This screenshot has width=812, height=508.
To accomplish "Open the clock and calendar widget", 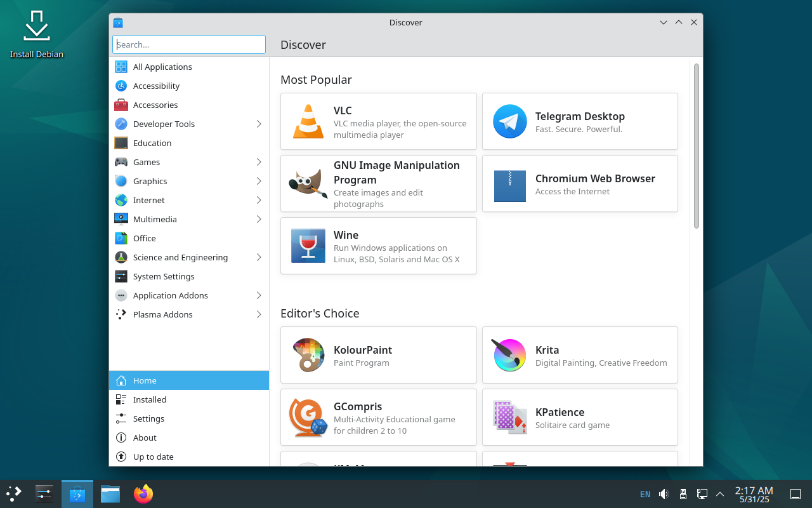I will pyautogui.click(x=754, y=494).
